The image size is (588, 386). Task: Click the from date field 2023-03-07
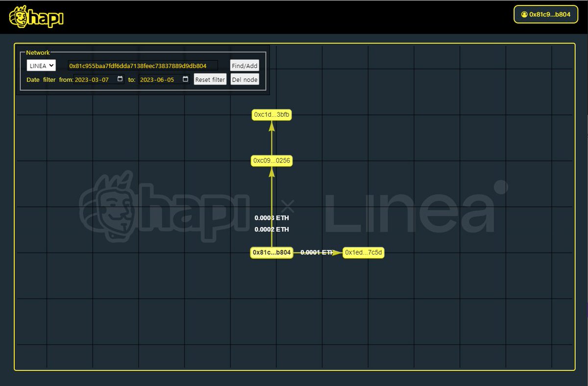pyautogui.click(x=99, y=79)
